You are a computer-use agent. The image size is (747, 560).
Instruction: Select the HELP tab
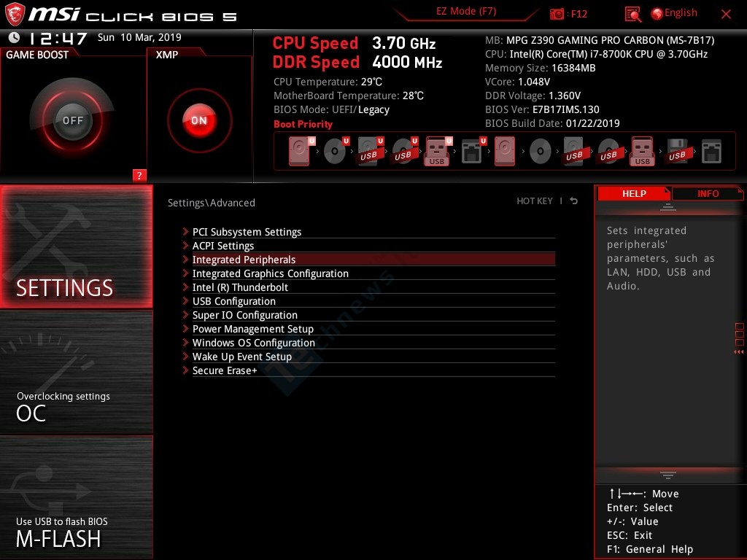pos(633,193)
